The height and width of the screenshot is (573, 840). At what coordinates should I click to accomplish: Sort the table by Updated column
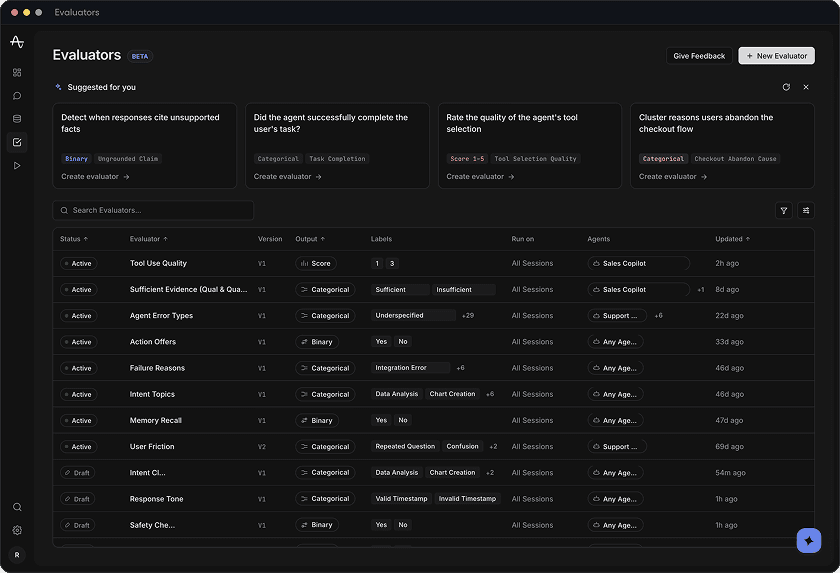732,239
